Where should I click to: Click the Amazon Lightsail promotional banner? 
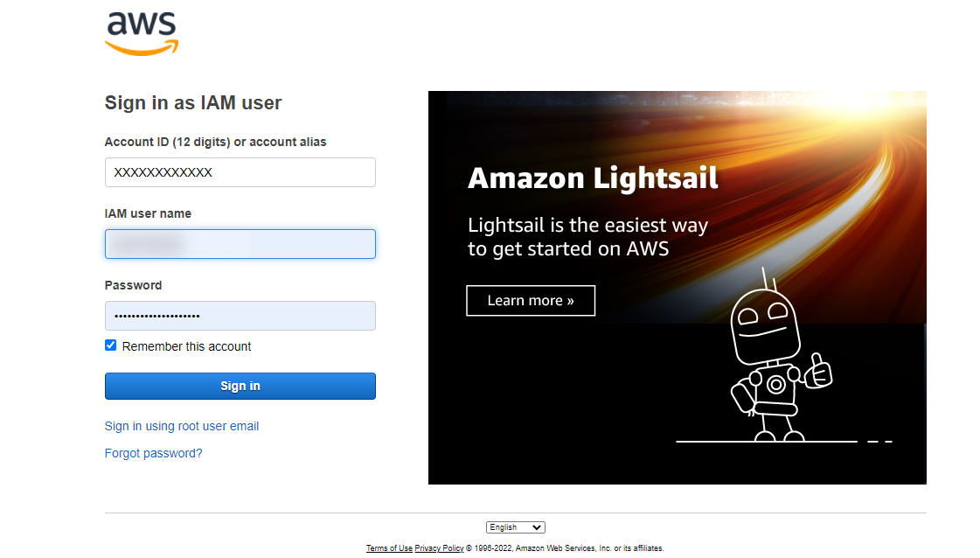coord(677,287)
